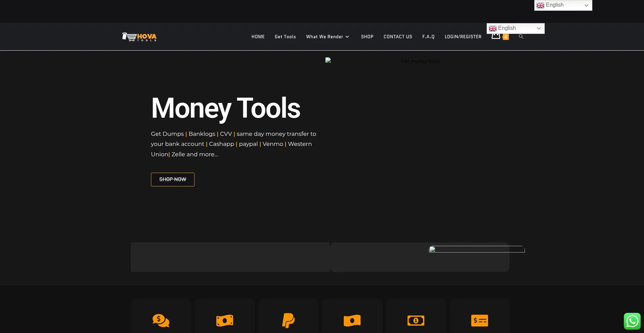Open the CONTACT US page
Viewport: 644px width, 333px height.
click(398, 37)
